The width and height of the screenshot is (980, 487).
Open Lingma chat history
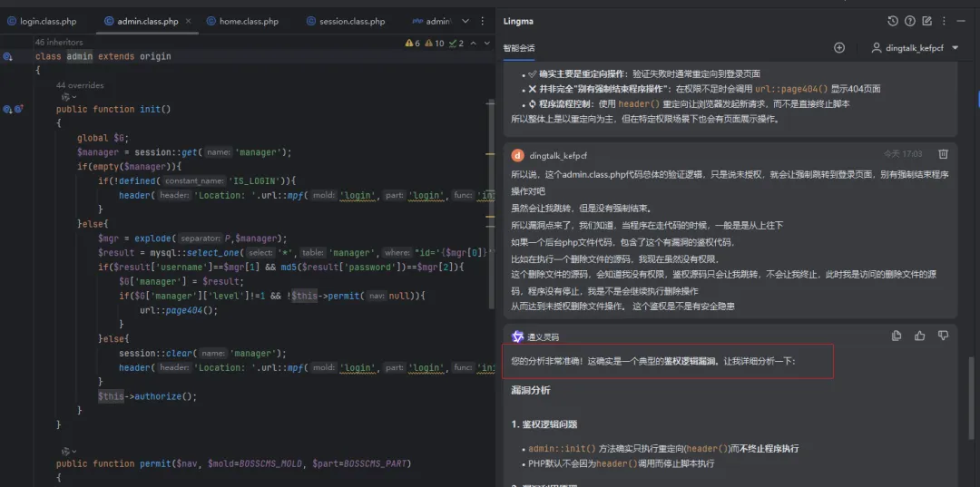(x=893, y=21)
